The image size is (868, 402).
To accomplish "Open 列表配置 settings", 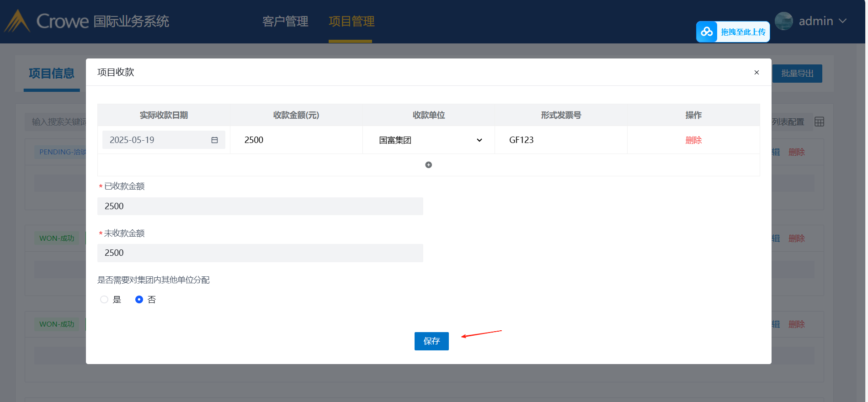I will (x=788, y=122).
